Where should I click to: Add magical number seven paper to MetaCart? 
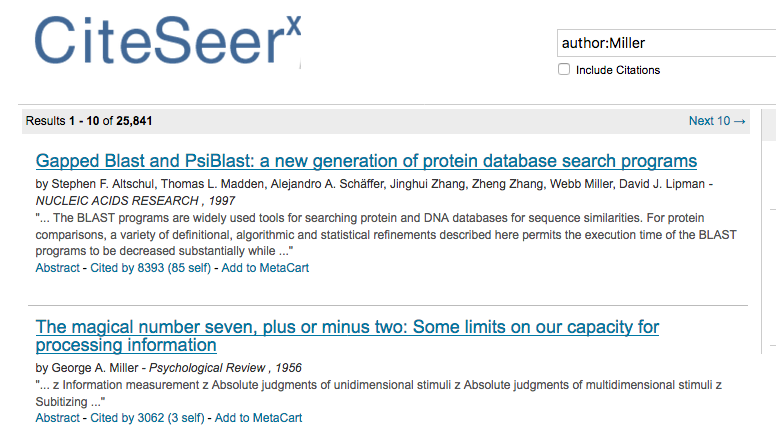258,418
